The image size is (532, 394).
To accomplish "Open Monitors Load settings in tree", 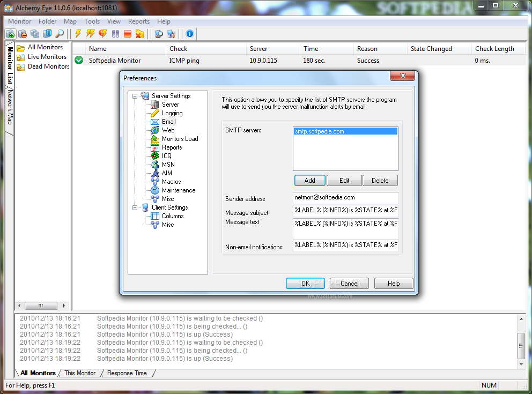I will pos(180,139).
